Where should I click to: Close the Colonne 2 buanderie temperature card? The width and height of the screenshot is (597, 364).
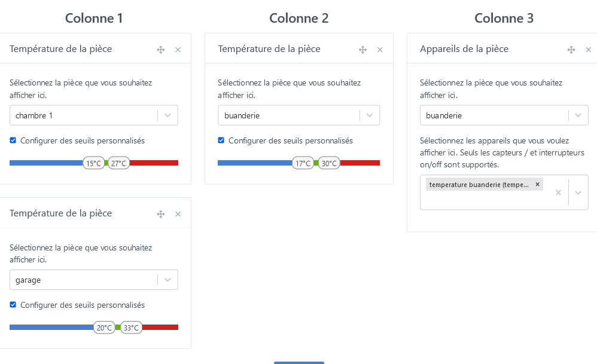tap(380, 50)
